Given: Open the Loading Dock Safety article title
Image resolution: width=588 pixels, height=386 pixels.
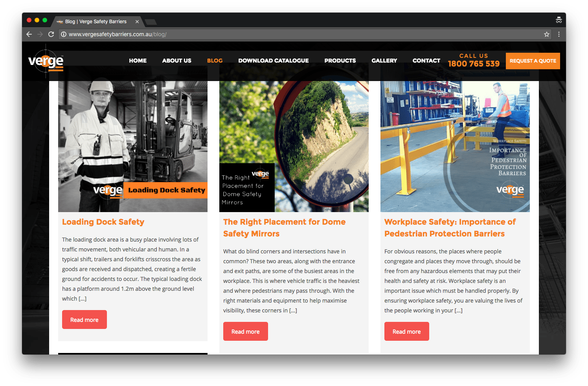Looking at the screenshot, I should (103, 222).
